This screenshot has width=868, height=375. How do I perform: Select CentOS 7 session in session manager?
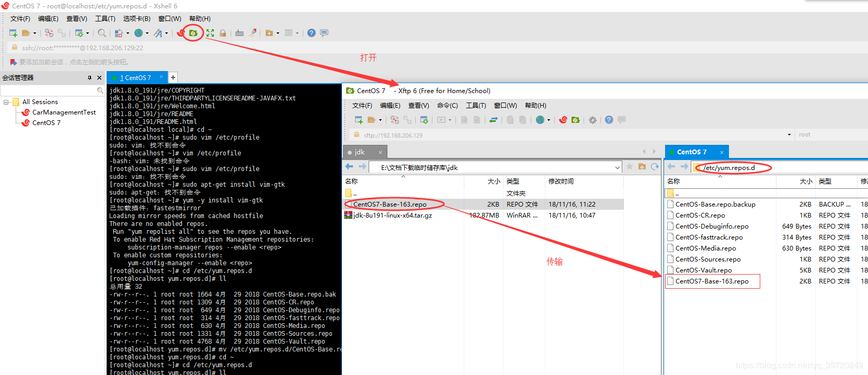[46, 123]
